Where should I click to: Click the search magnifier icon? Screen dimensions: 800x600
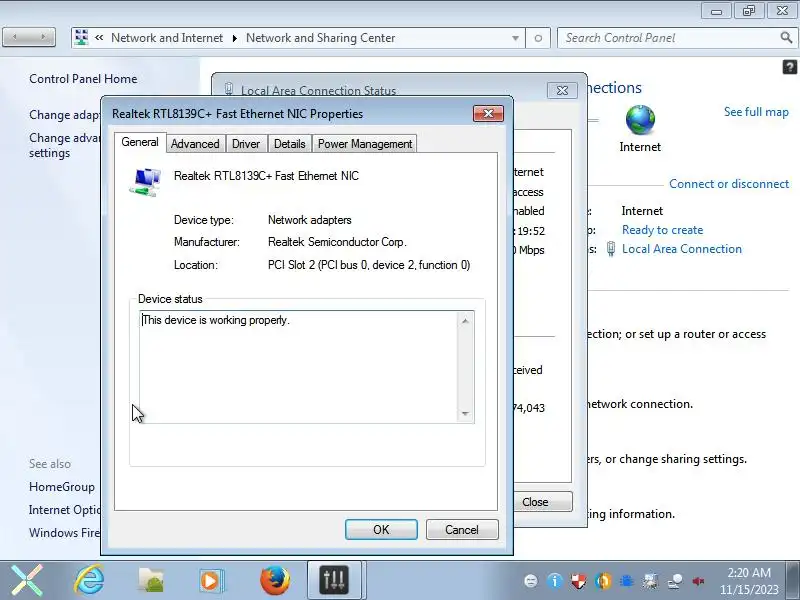[x=786, y=37]
